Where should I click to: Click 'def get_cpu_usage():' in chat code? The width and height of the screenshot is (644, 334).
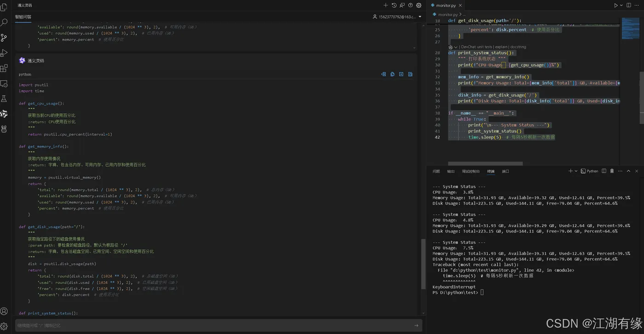pos(41,104)
